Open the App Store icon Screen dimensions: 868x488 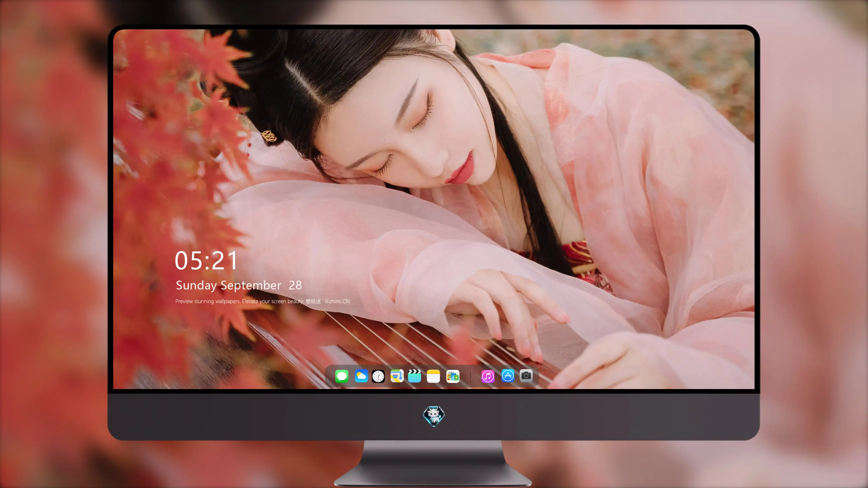tap(508, 375)
